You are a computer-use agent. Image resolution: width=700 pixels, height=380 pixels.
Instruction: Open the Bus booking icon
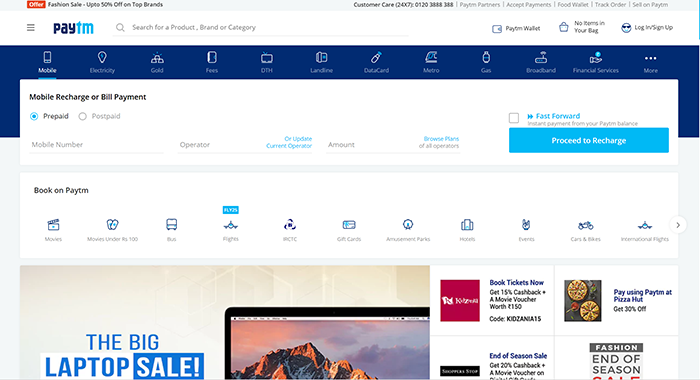point(171,225)
